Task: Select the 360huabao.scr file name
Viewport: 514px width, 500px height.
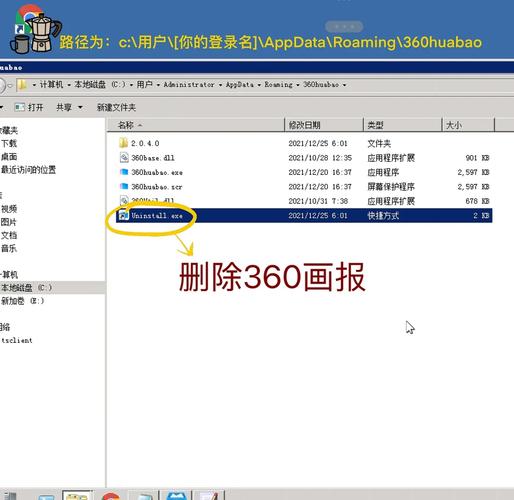Action: [157, 187]
